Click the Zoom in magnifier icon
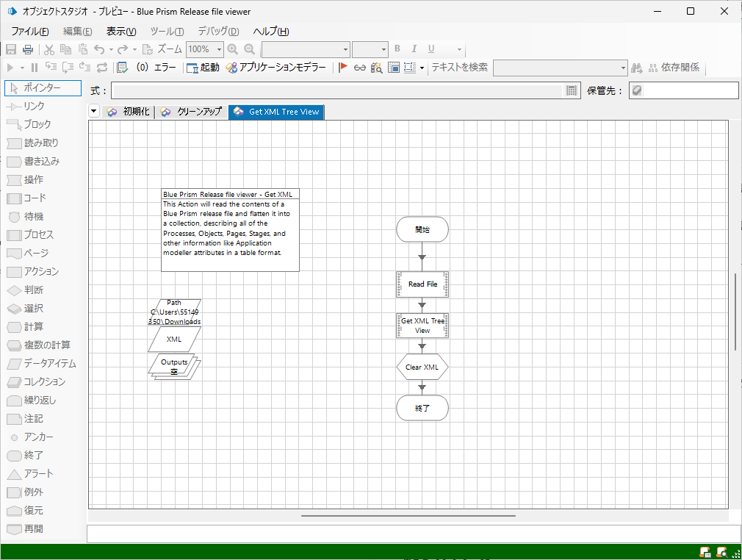Image resolution: width=742 pixels, height=560 pixels. pos(232,49)
